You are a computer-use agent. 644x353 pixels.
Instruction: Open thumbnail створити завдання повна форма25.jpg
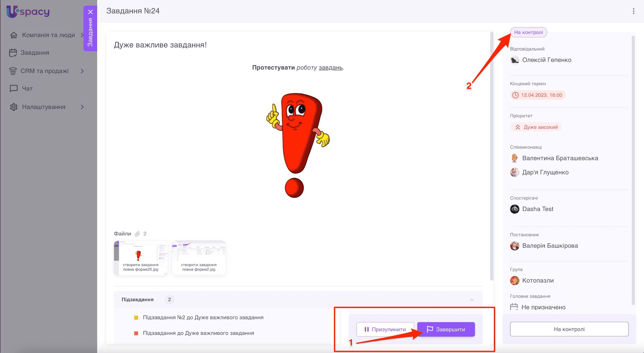(141, 258)
